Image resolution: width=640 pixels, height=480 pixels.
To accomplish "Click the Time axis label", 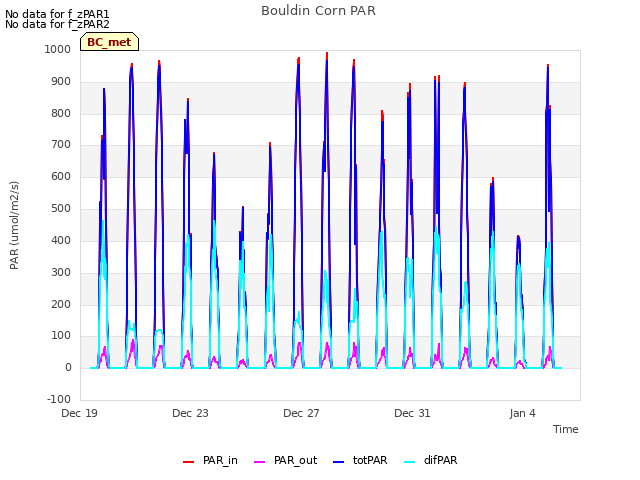I will (566, 429).
